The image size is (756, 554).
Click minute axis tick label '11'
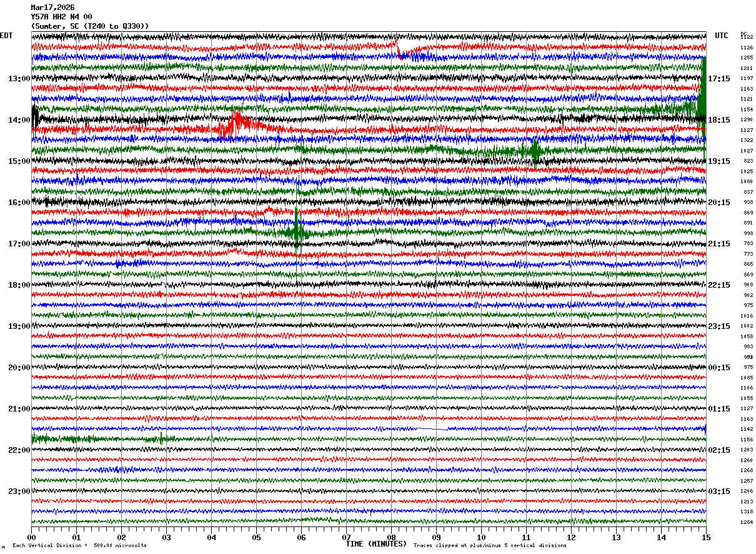coord(526,537)
